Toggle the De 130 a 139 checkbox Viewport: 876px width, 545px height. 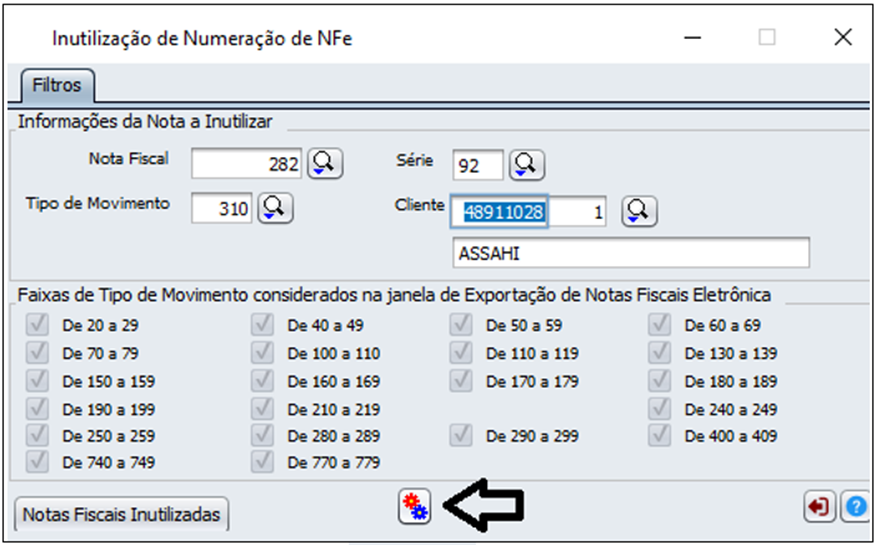(x=659, y=353)
